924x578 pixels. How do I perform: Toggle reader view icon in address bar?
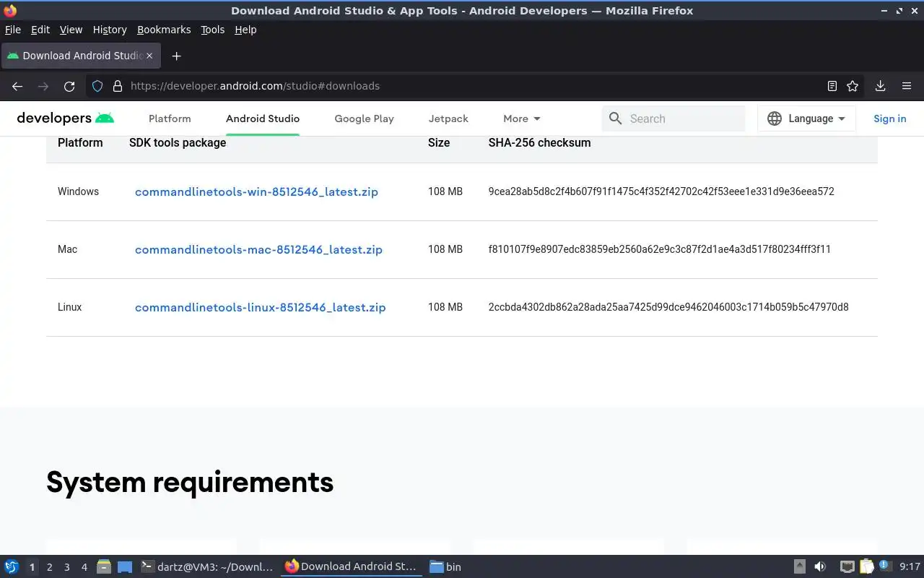832,86
